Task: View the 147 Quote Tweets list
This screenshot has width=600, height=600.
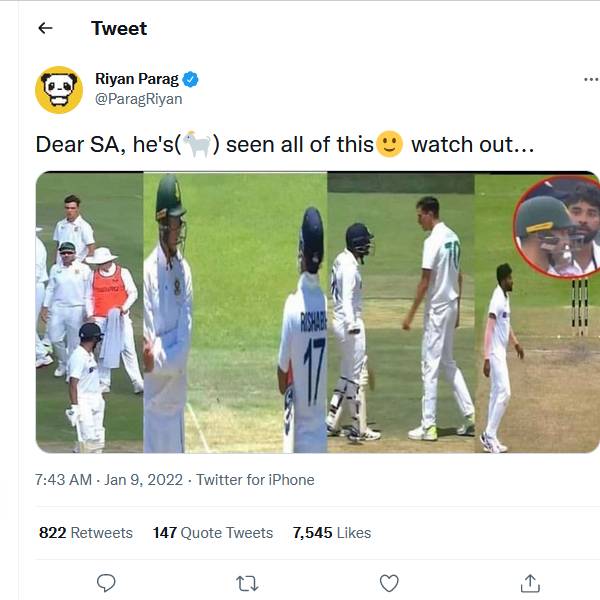Action: point(213,533)
